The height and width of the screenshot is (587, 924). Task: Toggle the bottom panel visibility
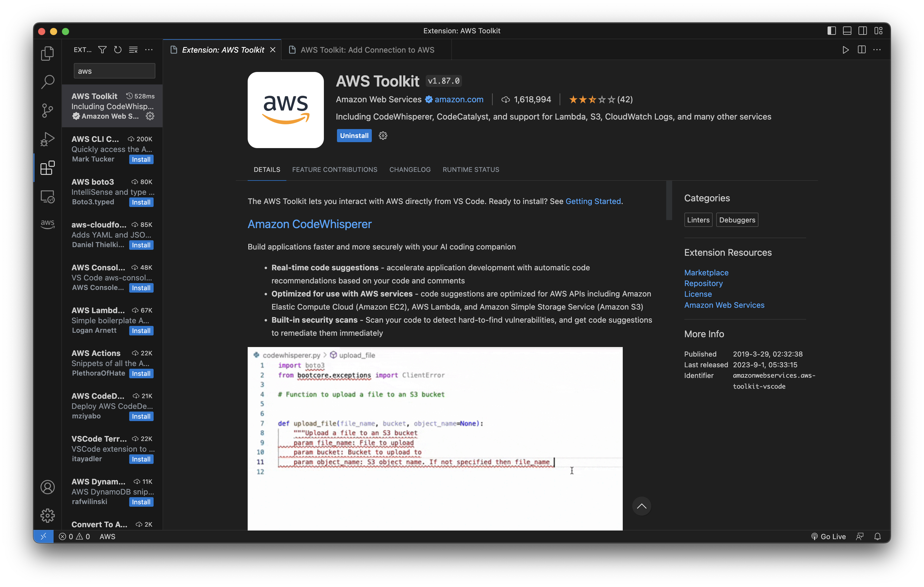(847, 31)
